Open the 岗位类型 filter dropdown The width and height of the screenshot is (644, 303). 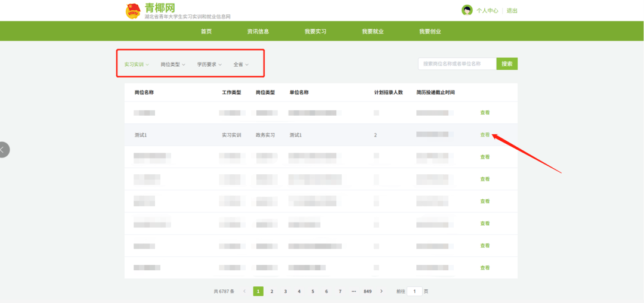tap(173, 64)
